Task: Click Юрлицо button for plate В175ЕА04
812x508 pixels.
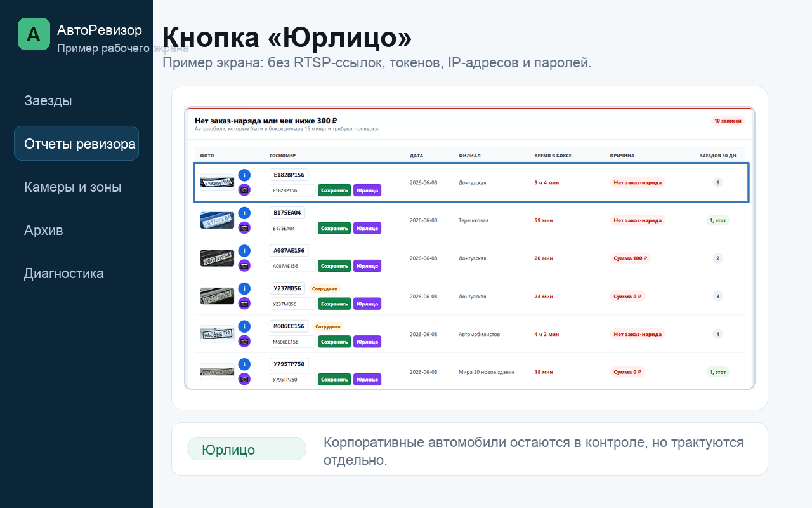Action: (367, 228)
